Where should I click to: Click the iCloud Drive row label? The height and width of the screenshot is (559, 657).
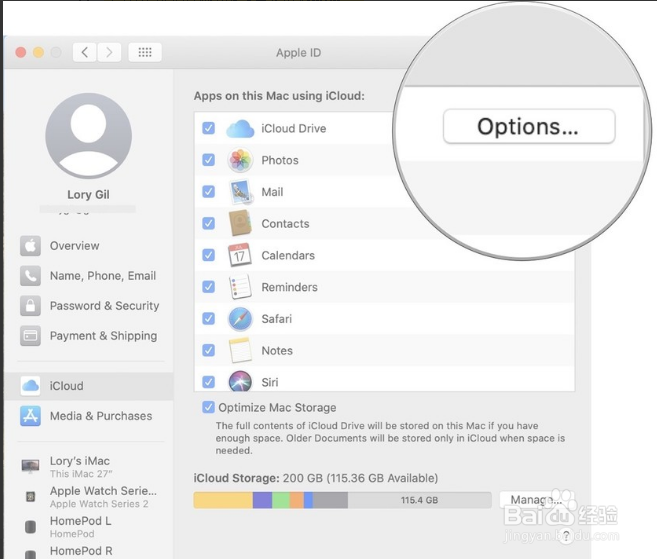pos(294,128)
